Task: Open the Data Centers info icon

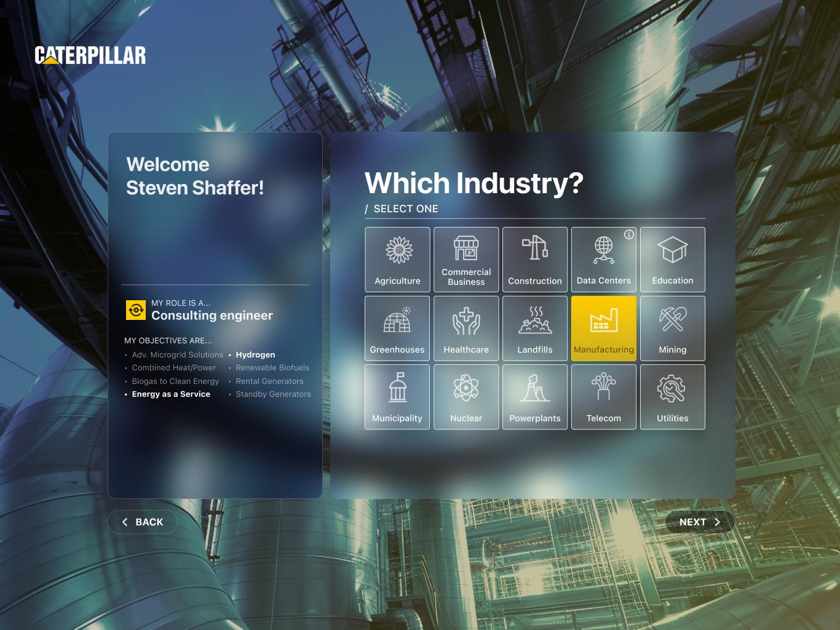Action: click(629, 234)
